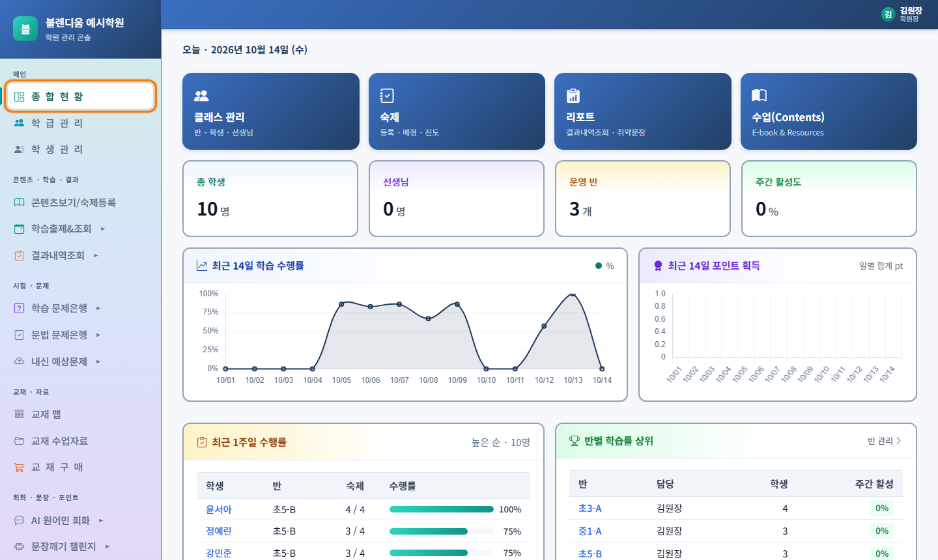Image resolution: width=938 pixels, height=560 pixels.
Task: Click the 최근 1주일 수행률 clipboard icon
Action: [x=202, y=442]
